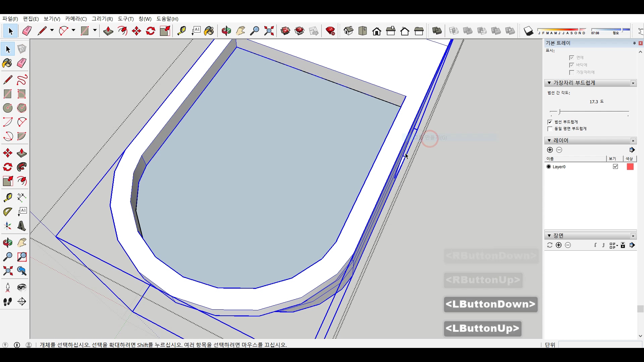Screen dimensions: 644x362
Task: Click the Zoom Extents icon in top toolbar
Action: (269, 31)
